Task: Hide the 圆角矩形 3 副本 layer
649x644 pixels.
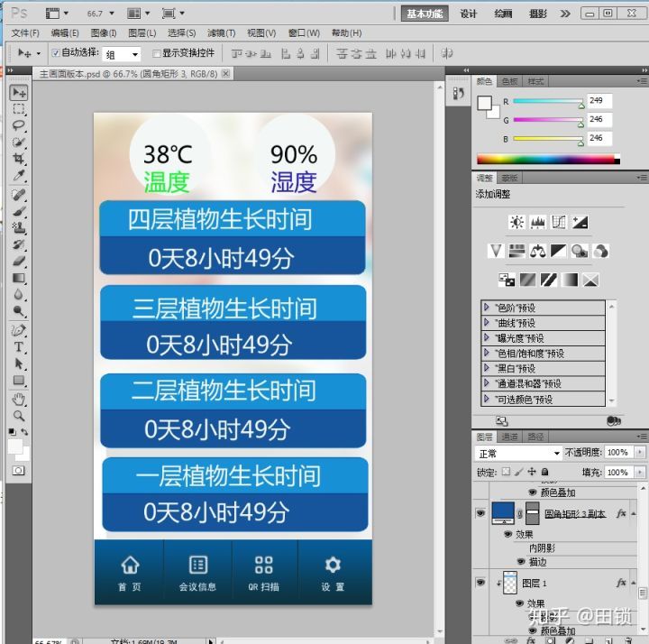Action: pyautogui.click(x=480, y=513)
